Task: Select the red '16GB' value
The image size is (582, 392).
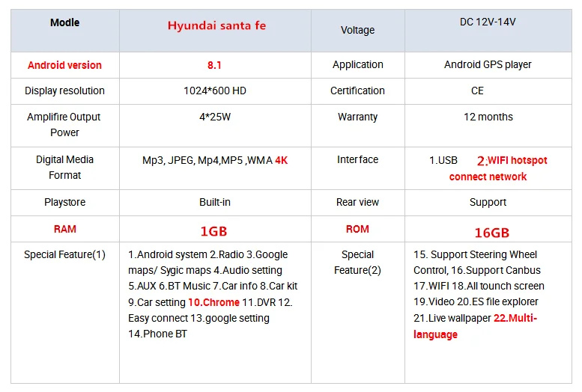Action: 492,233
